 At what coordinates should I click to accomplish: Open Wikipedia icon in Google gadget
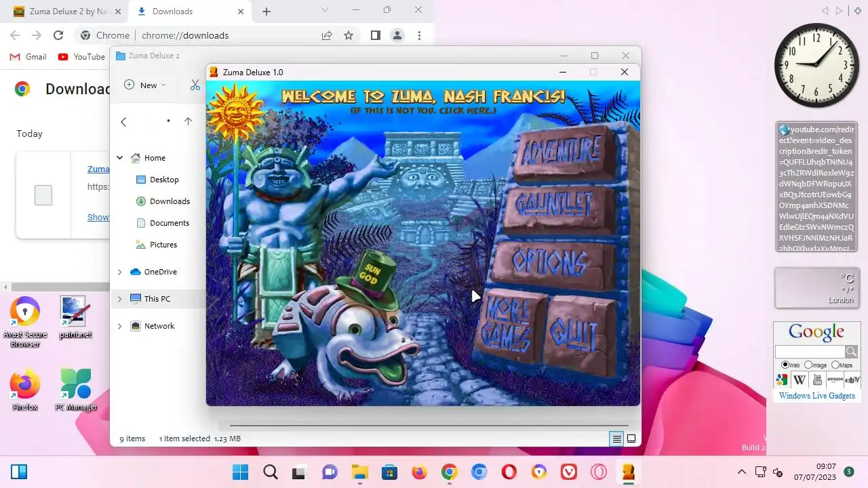tap(800, 380)
